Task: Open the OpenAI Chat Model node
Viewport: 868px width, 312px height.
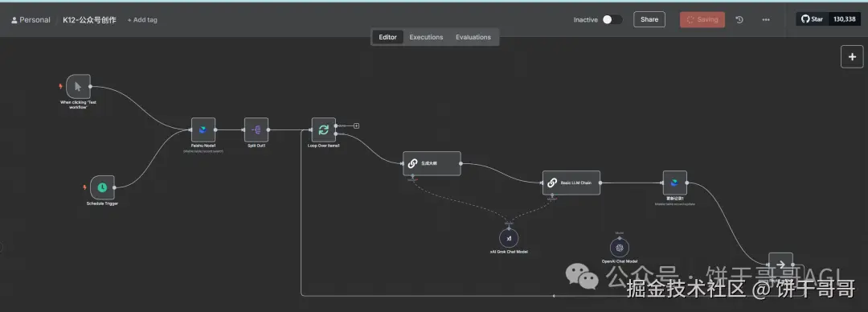Action: pyautogui.click(x=620, y=248)
